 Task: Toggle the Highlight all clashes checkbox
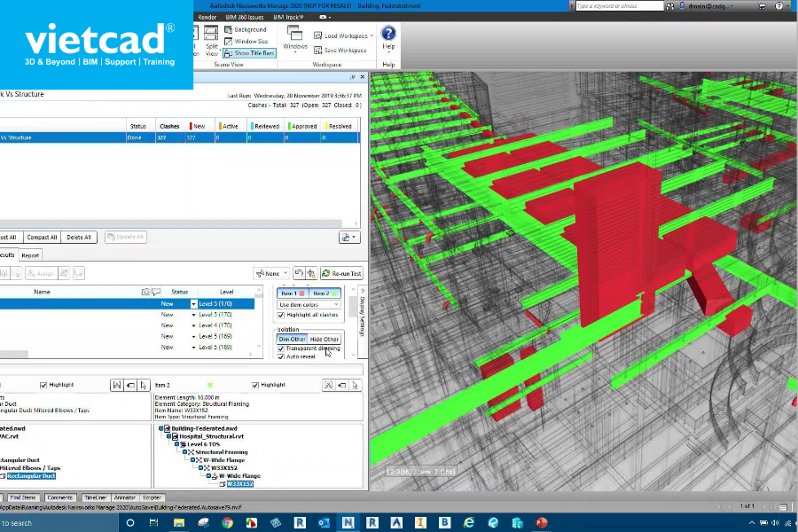[281, 315]
